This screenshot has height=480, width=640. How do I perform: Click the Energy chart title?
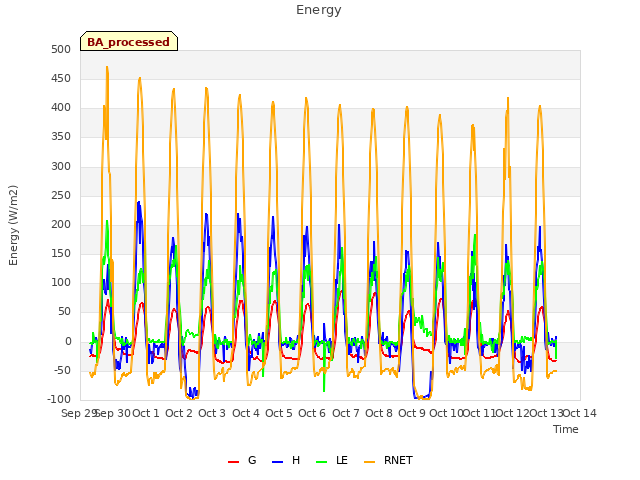pos(318,10)
